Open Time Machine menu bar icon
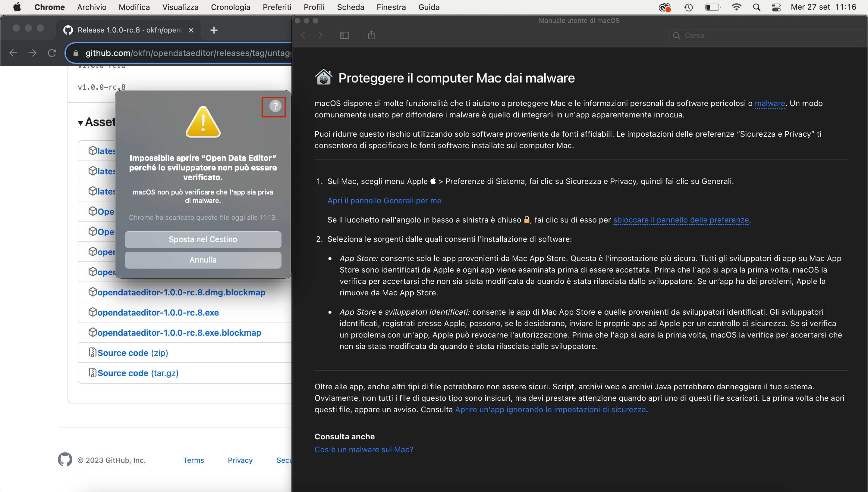This screenshot has width=868, height=492. pyautogui.click(x=688, y=7)
